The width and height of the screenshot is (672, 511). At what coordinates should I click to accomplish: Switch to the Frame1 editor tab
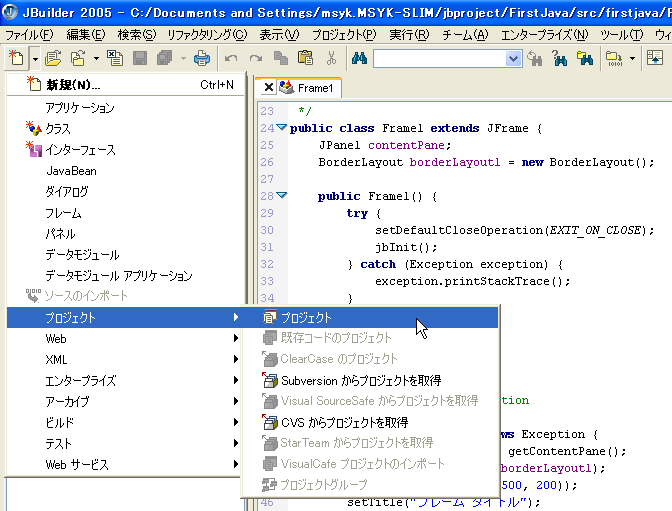(x=314, y=88)
